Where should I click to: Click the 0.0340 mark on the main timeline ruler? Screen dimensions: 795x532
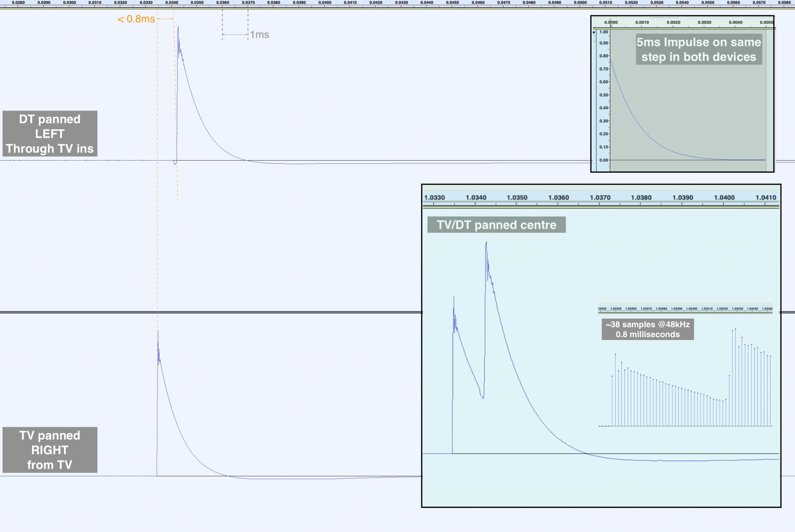(x=172, y=2)
